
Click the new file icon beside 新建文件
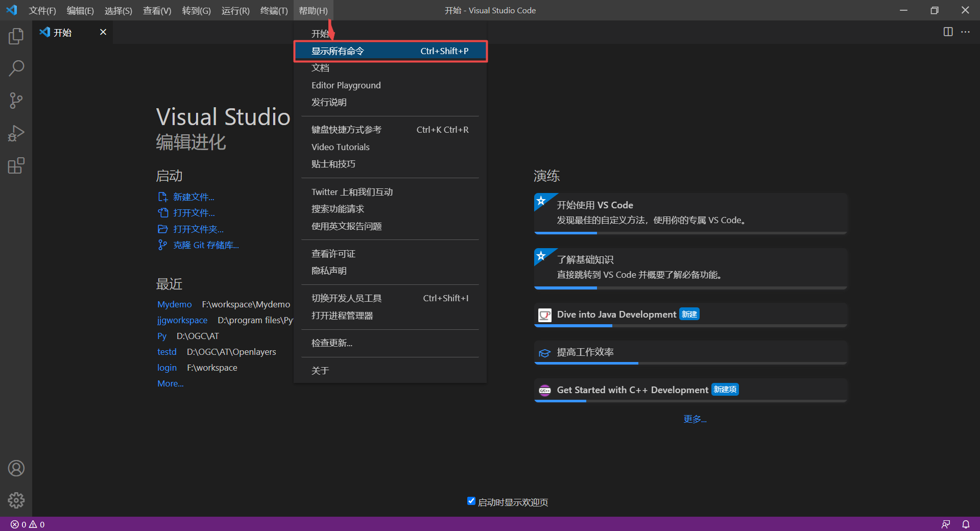[x=163, y=197]
